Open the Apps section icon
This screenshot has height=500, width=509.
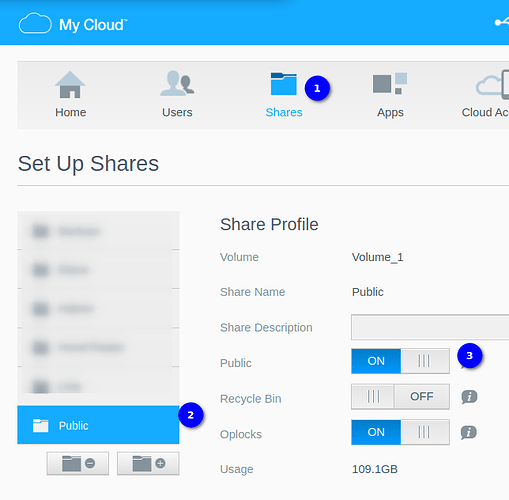pos(390,83)
